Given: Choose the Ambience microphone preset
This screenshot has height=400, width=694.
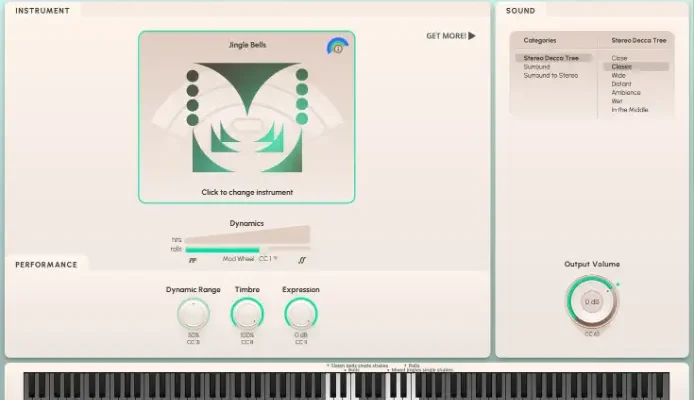Looking at the screenshot, I should [x=626, y=92].
